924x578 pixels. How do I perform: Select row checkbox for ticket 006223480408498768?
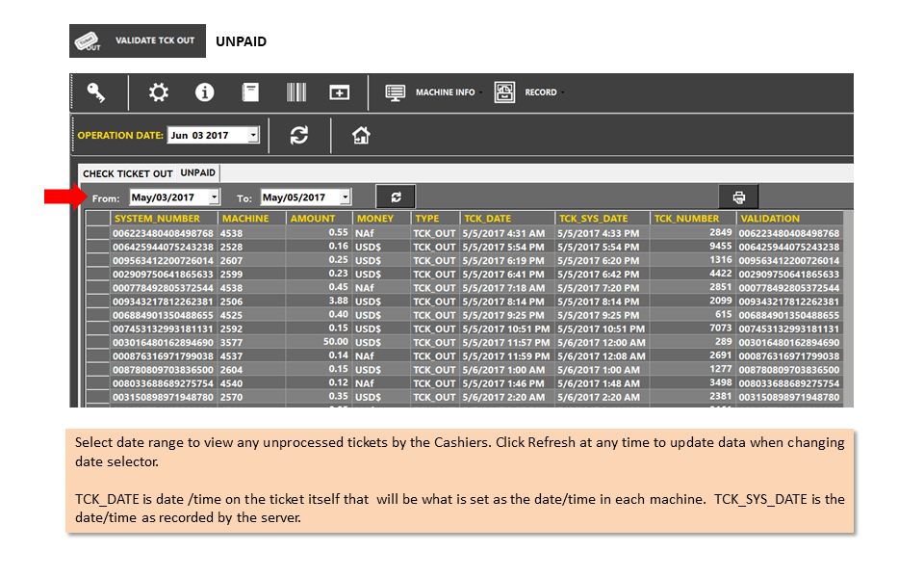point(98,233)
